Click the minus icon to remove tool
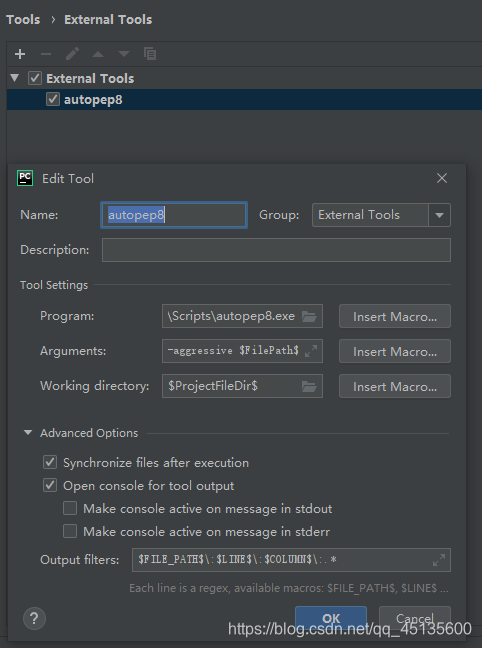 click(46, 54)
